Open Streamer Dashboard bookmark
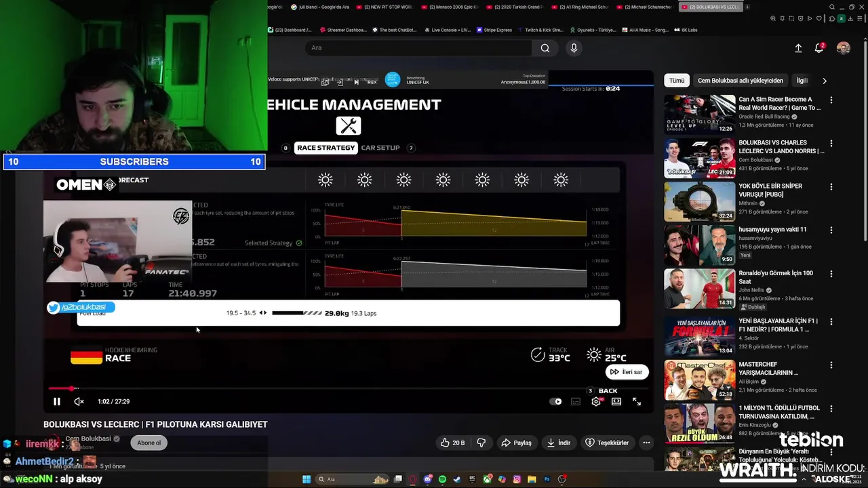This screenshot has height=488, width=868. 342,30
